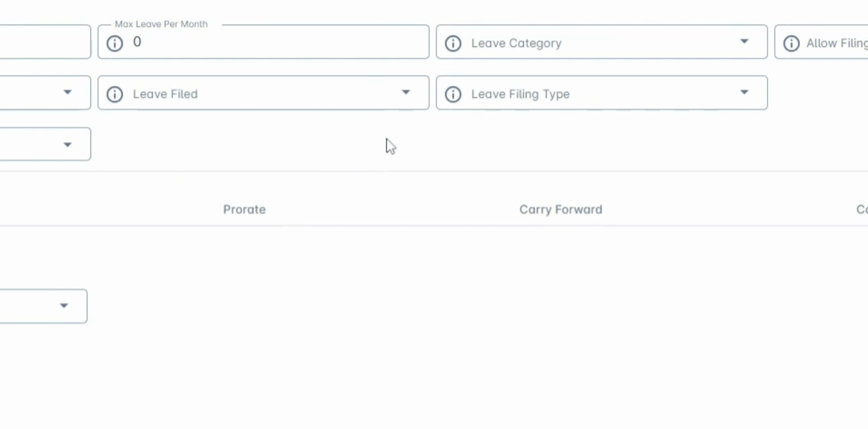The width and height of the screenshot is (868, 429).
Task: Click the Leave Filing Type placeholder text
Action: click(x=520, y=94)
